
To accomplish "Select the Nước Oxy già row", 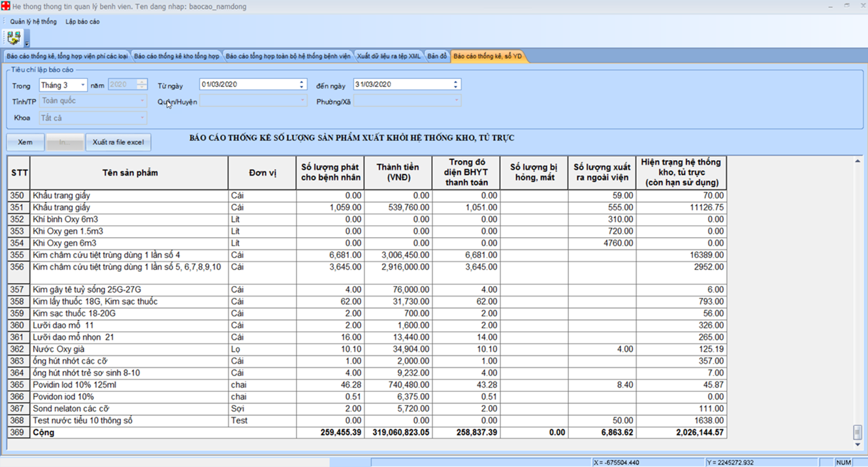I will [x=367, y=349].
